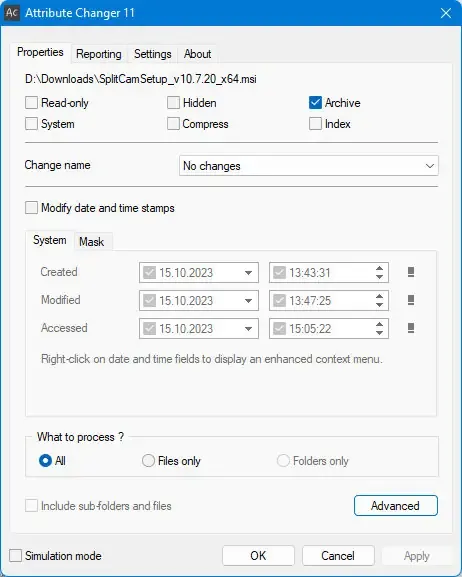The height and width of the screenshot is (577, 462).
Task: Click the stamp icon beside Created time
Action: pos(411,272)
